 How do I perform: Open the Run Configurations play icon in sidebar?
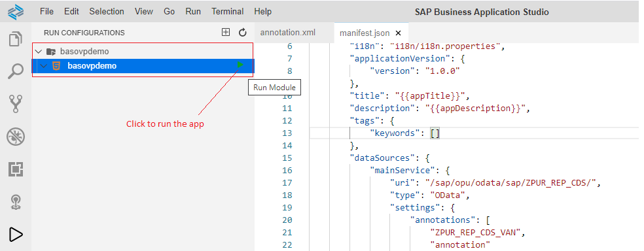(x=15, y=235)
